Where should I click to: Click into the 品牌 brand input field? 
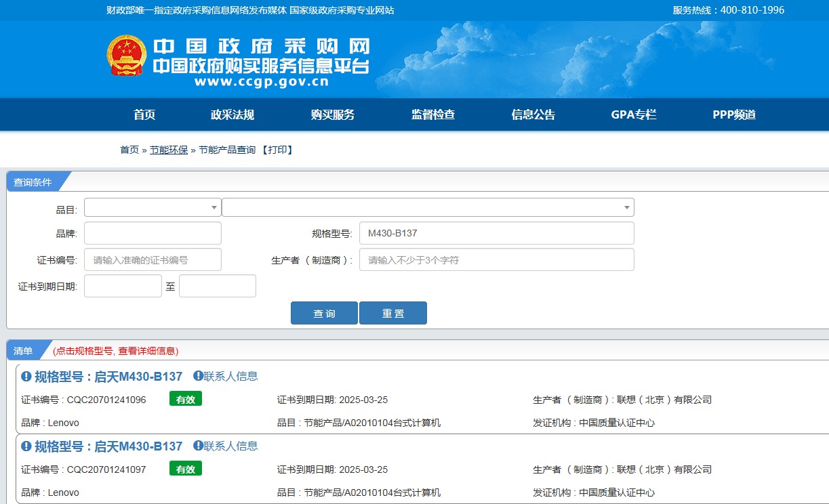click(x=153, y=233)
